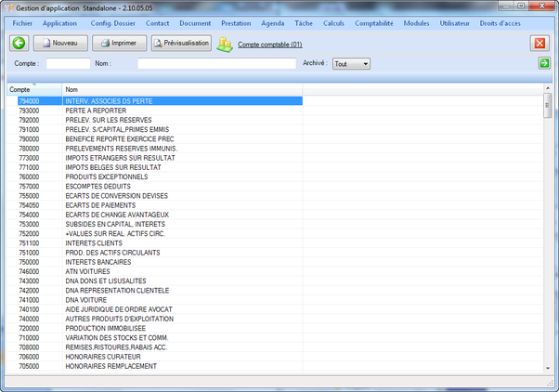Viewport: 559px width, 392px height.
Task: Expand the Archivé dropdown
Action: (x=365, y=64)
